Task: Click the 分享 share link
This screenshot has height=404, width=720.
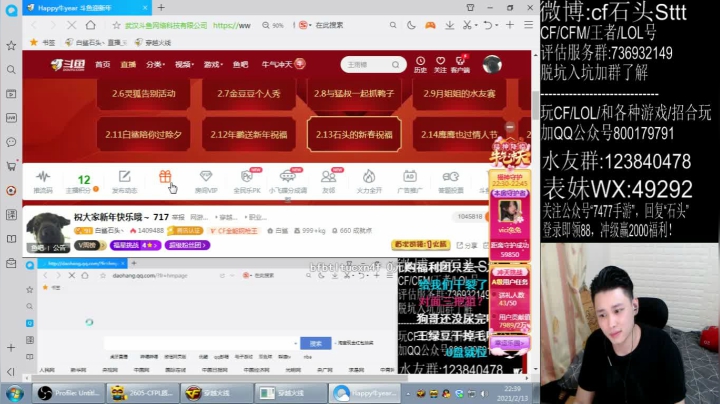Action: pyautogui.click(x=467, y=245)
